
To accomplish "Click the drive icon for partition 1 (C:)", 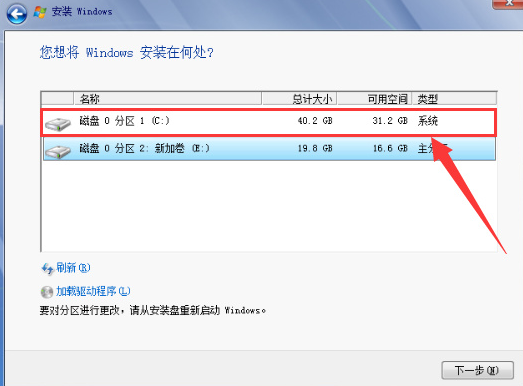I will (x=58, y=124).
